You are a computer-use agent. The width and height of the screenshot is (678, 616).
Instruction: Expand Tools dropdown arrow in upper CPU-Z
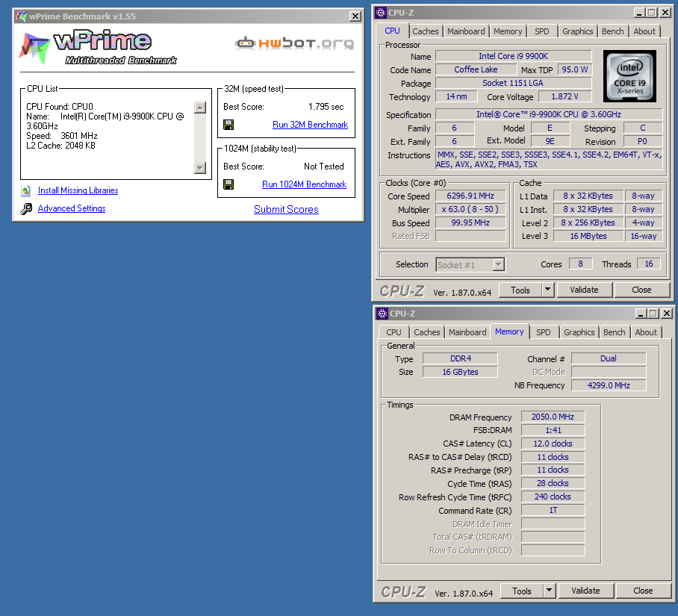click(547, 290)
